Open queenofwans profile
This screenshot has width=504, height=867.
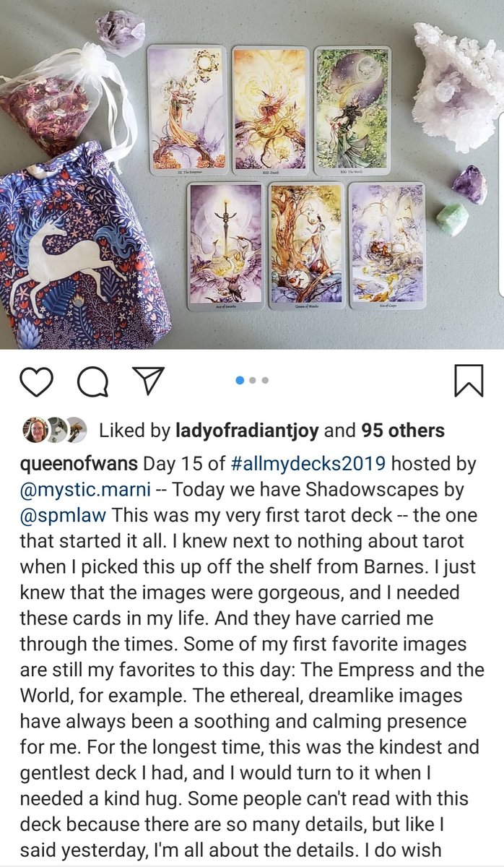(79, 462)
